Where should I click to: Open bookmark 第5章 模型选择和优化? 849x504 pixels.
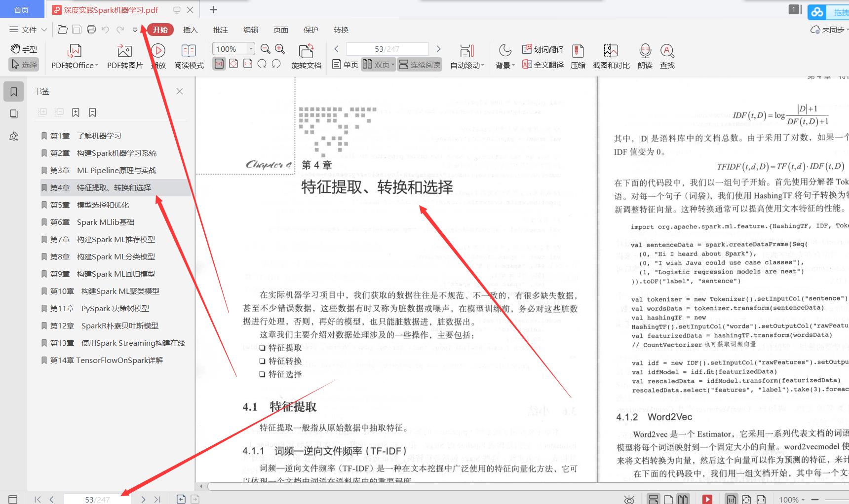[89, 205]
